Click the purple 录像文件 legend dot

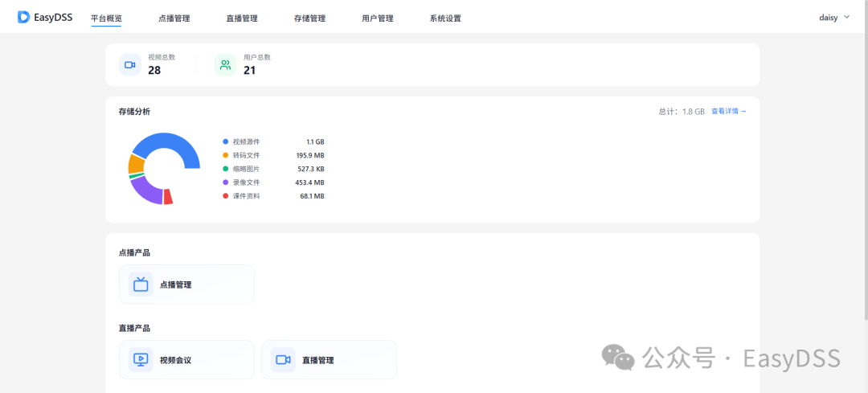(x=225, y=182)
